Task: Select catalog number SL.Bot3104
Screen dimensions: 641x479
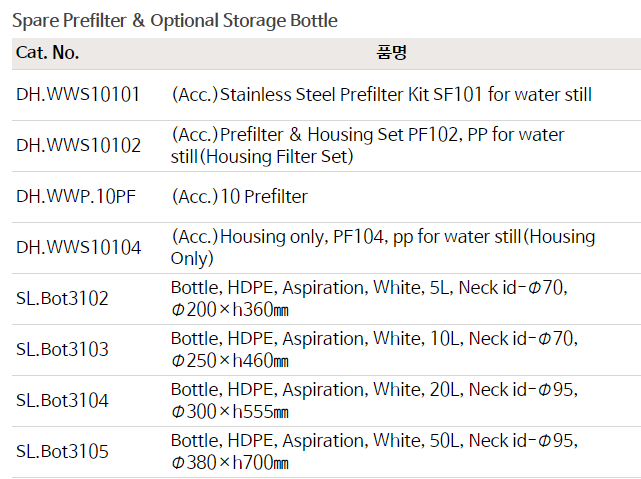Action: point(62,401)
